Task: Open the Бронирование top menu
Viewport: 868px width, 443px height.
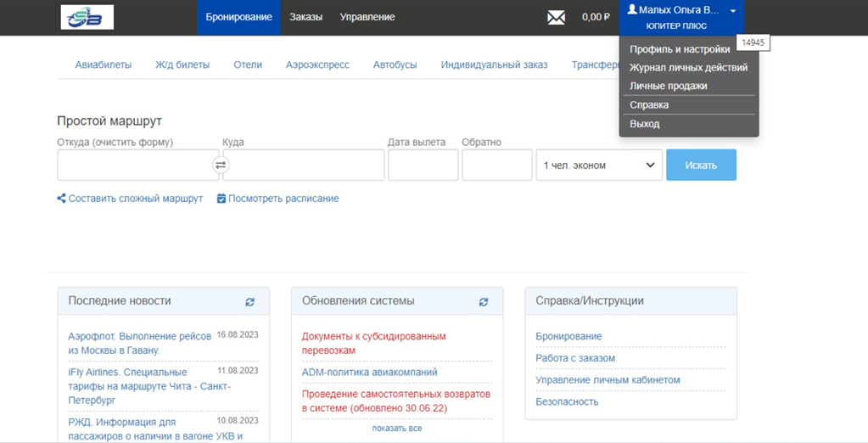Action: click(x=239, y=17)
